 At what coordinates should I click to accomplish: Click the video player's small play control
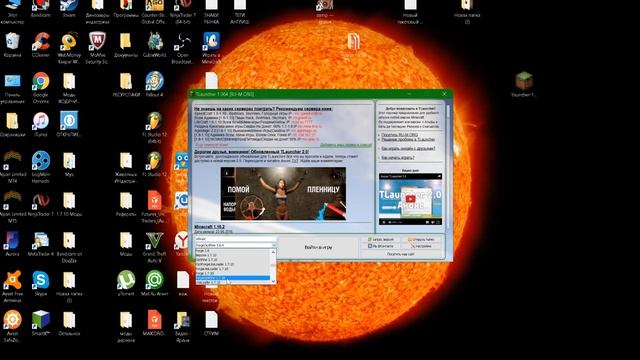coord(383,222)
